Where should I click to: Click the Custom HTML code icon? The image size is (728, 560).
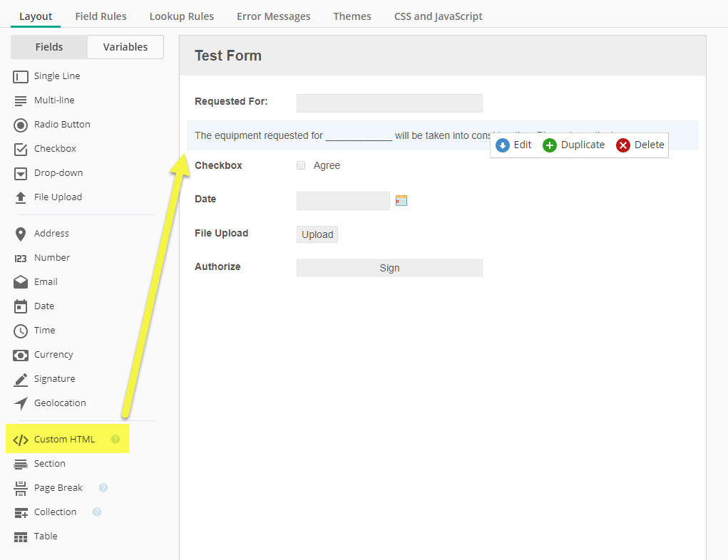pyautogui.click(x=21, y=440)
